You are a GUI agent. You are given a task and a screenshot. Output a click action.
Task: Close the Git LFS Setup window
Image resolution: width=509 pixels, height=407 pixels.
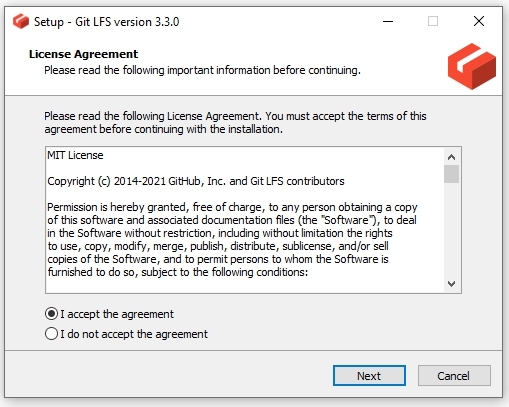[479, 21]
